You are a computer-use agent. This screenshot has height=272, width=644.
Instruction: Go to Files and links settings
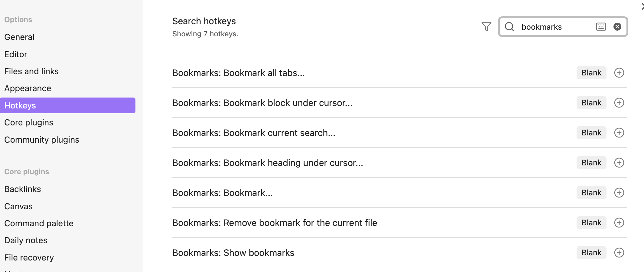click(x=31, y=71)
